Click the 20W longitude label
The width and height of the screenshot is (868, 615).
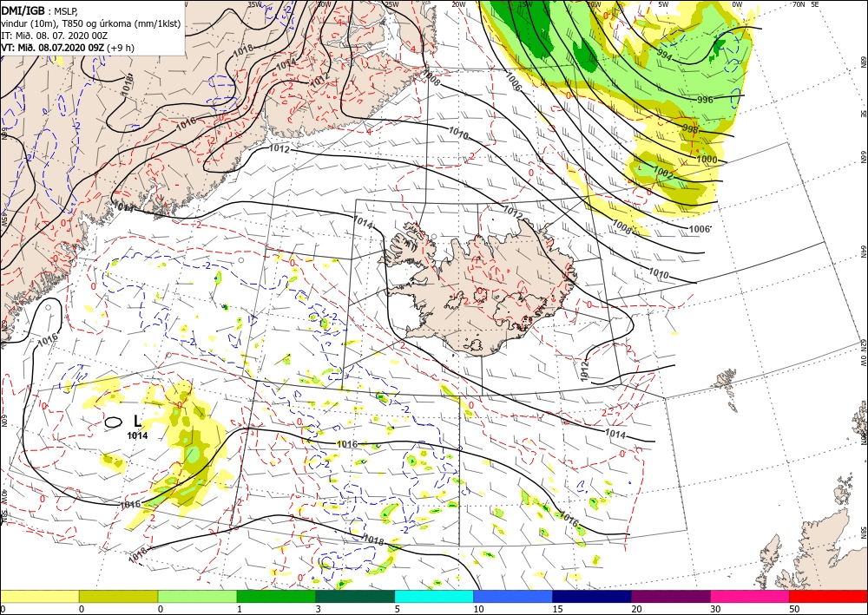tap(457, 4)
